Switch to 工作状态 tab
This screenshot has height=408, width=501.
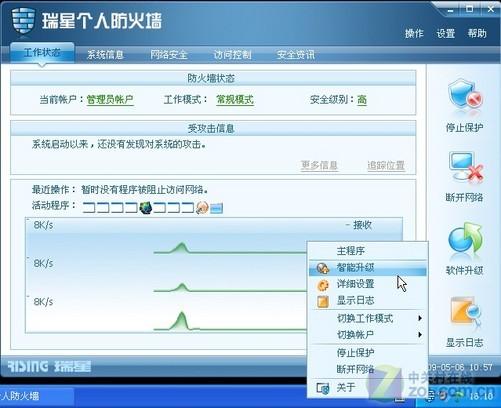[x=42, y=53]
